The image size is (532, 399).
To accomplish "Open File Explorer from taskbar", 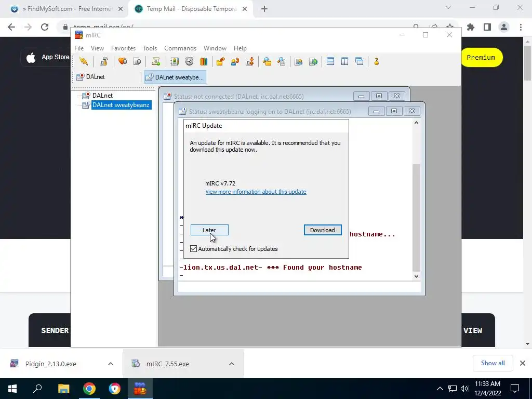I will pyautogui.click(x=63, y=389).
